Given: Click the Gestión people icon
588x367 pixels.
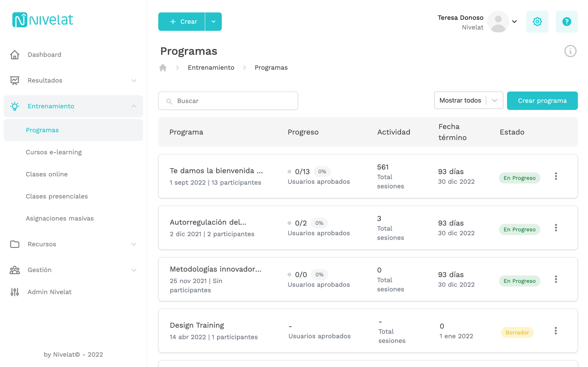Looking at the screenshot, I should coord(14,270).
